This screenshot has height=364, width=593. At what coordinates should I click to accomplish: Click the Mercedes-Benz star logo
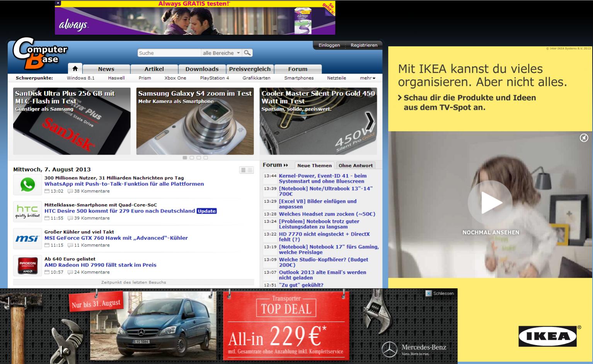[x=389, y=349]
